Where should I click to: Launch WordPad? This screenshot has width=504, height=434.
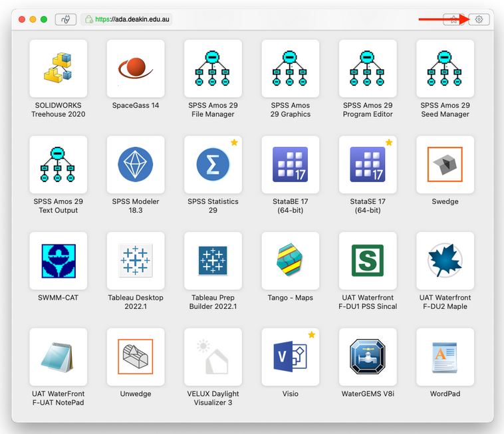445,357
